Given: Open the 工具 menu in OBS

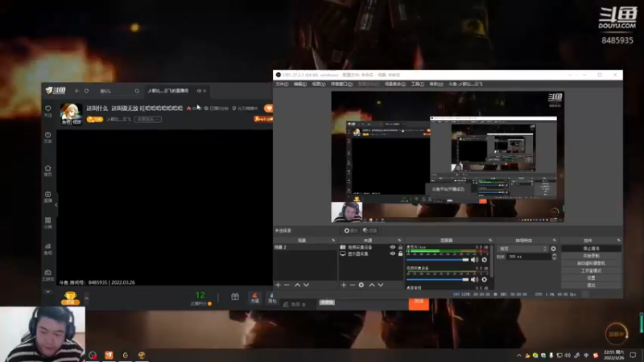Looking at the screenshot, I should (417, 84).
